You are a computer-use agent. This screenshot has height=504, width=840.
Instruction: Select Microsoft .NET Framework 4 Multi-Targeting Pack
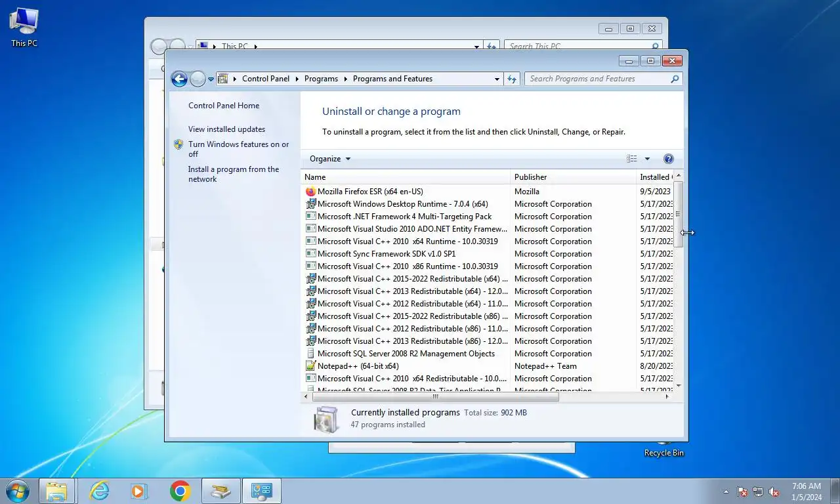[x=404, y=217]
